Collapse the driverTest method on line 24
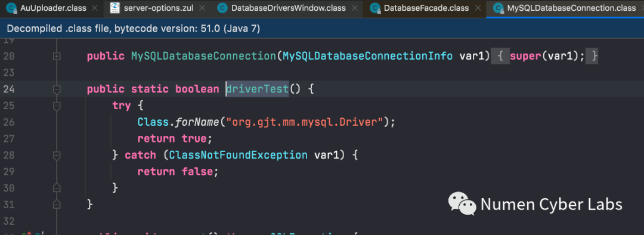This screenshot has height=235, width=644. pyautogui.click(x=57, y=89)
